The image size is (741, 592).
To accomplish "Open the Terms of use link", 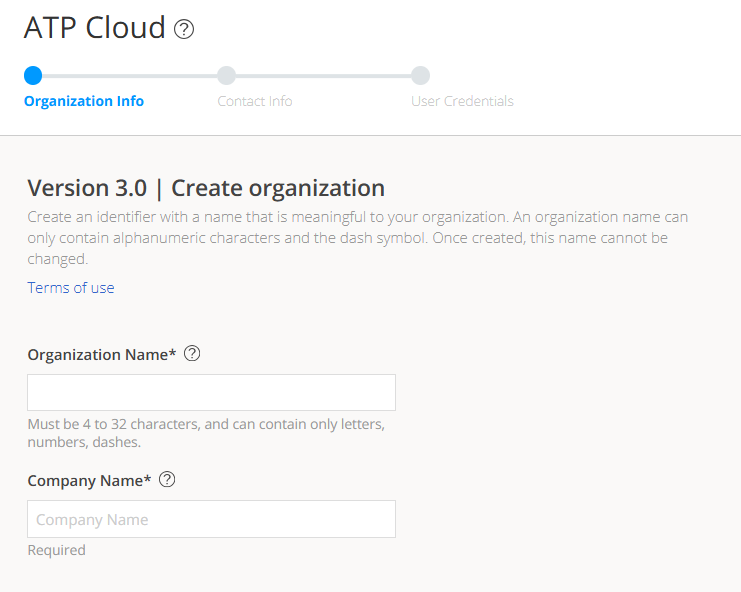I will tap(71, 288).
